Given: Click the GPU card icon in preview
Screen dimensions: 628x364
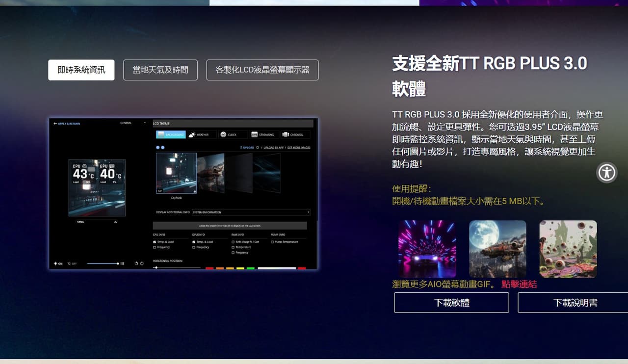Looking at the screenshot, I should [111, 166].
